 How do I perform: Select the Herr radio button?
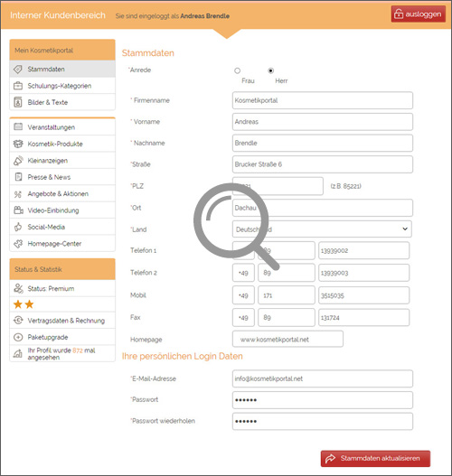(x=270, y=70)
